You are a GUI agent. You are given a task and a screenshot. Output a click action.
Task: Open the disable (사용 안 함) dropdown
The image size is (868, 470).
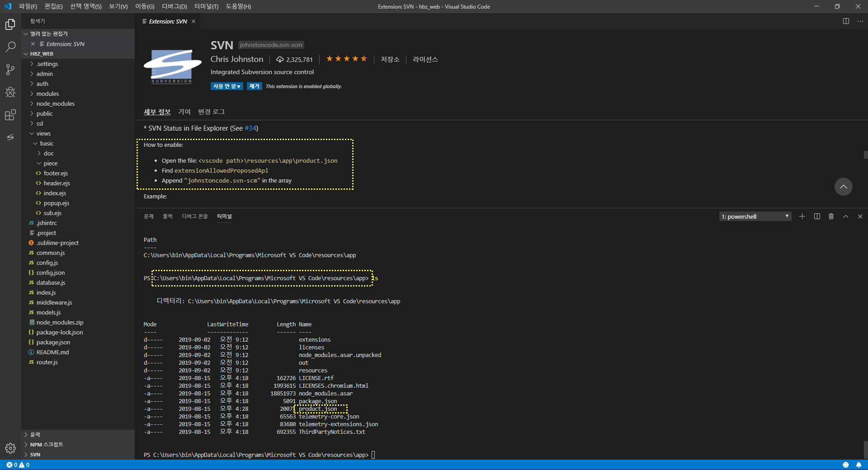coord(226,86)
